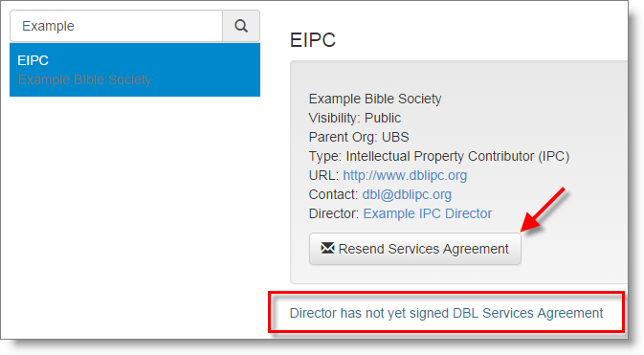Click the 'URL:' field label
Viewport: 644px width, 355px height.
coord(323,175)
